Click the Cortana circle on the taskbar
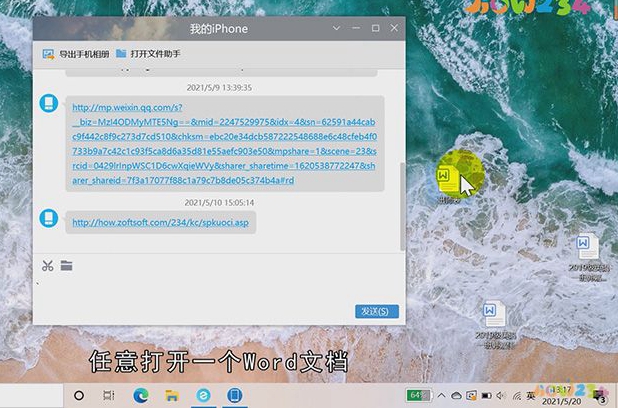 (x=79, y=395)
